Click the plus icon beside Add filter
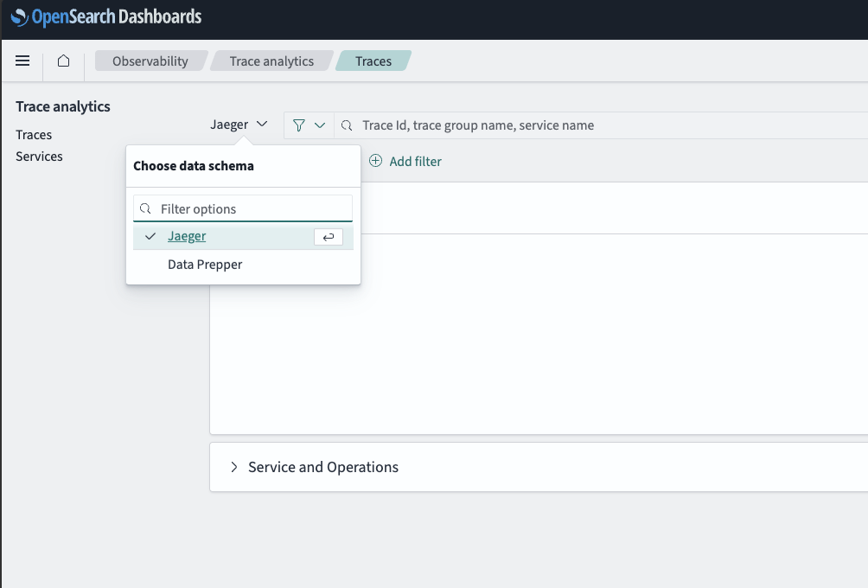Image resolution: width=868 pixels, height=588 pixels. 375,161
